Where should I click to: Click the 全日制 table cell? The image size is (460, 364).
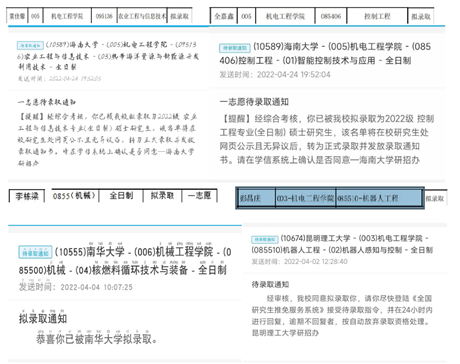[x=121, y=195]
